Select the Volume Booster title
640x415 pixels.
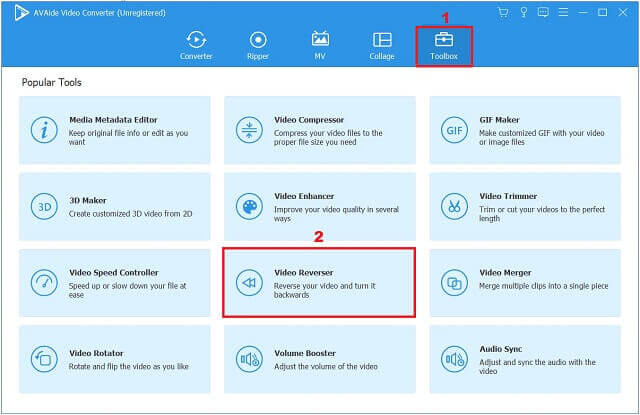(305, 353)
